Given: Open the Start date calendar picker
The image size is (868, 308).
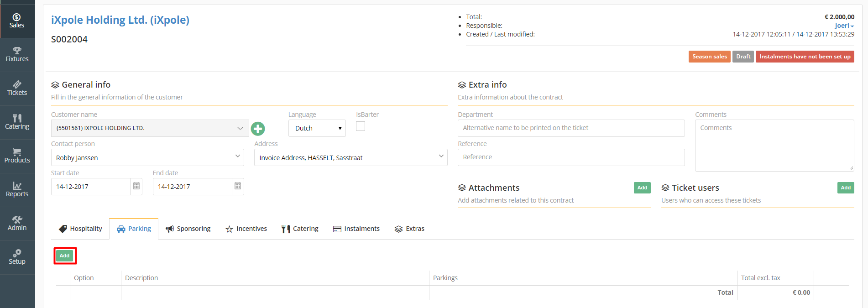Looking at the screenshot, I should [x=136, y=186].
